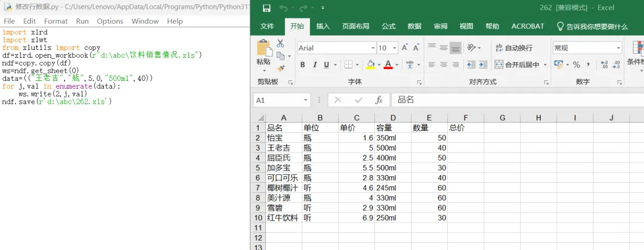Click 告诉我你想要做什么 search box

pyautogui.click(x=592, y=27)
